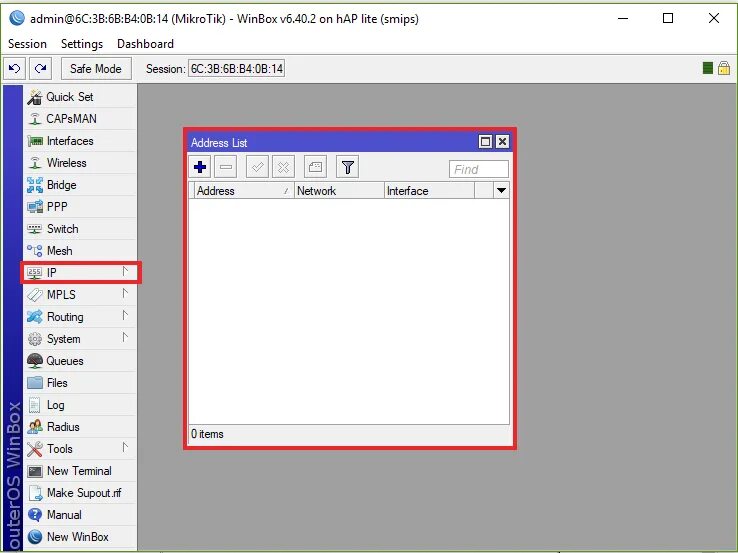Viewport: 738px width, 553px height.
Task: Expand the System submenu
Action: click(x=80, y=339)
